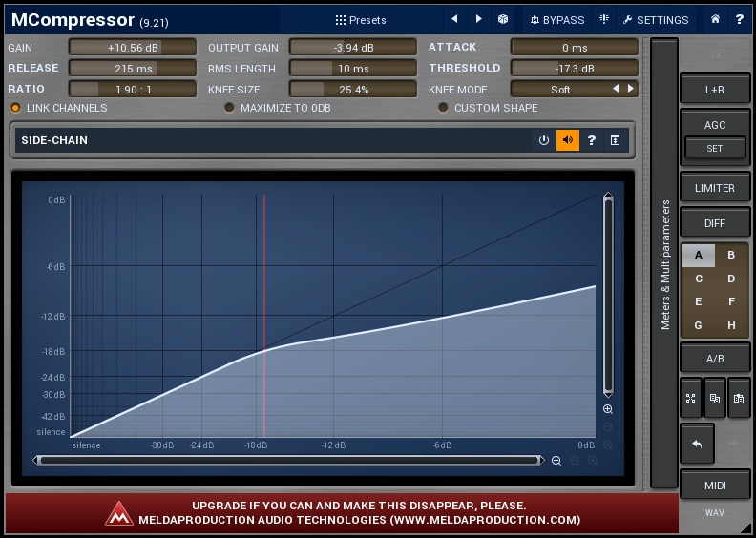Image resolution: width=756 pixels, height=538 pixels.
Task: Select previous KNEE MODE with left arrow
Action: (x=616, y=89)
